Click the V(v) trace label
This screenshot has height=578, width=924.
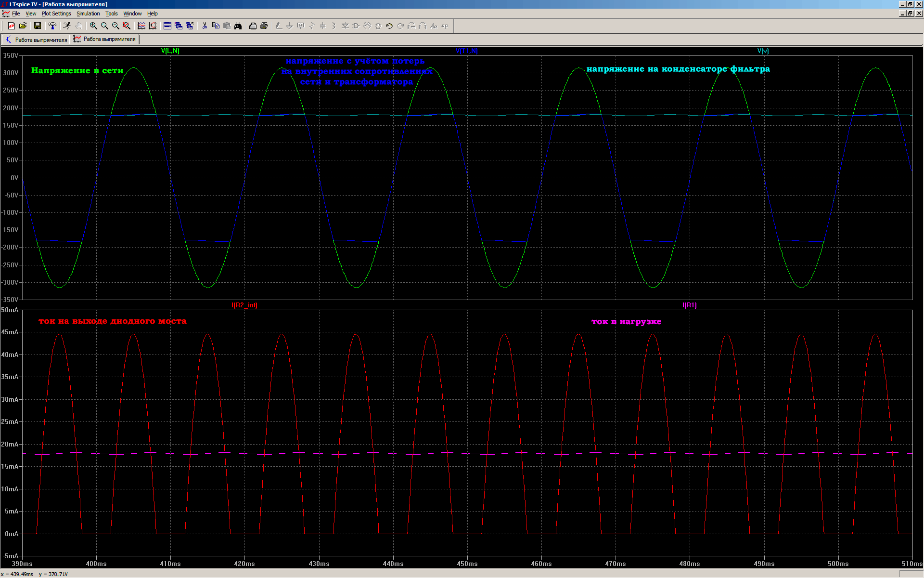[x=763, y=51]
